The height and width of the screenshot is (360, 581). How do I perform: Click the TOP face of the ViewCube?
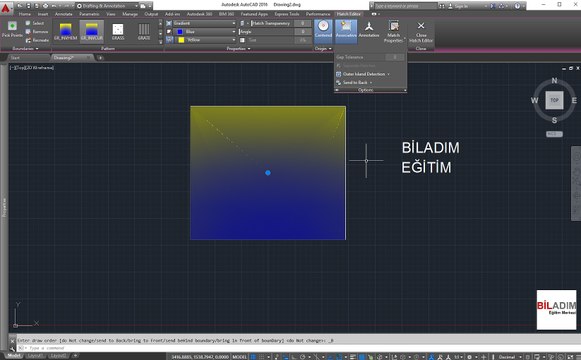click(554, 100)
